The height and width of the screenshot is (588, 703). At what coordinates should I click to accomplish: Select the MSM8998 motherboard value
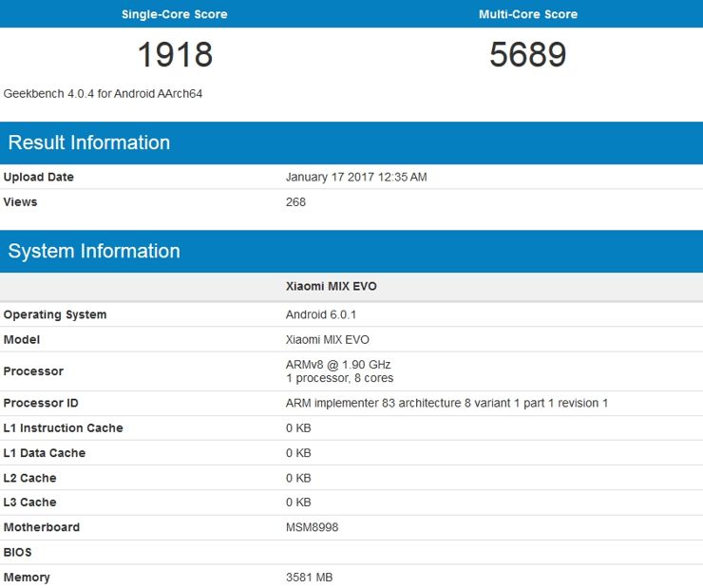pos(312,527)
